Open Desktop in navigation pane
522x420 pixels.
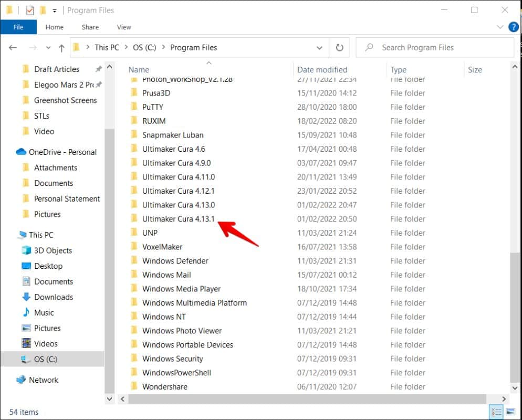tap(48, 266)
